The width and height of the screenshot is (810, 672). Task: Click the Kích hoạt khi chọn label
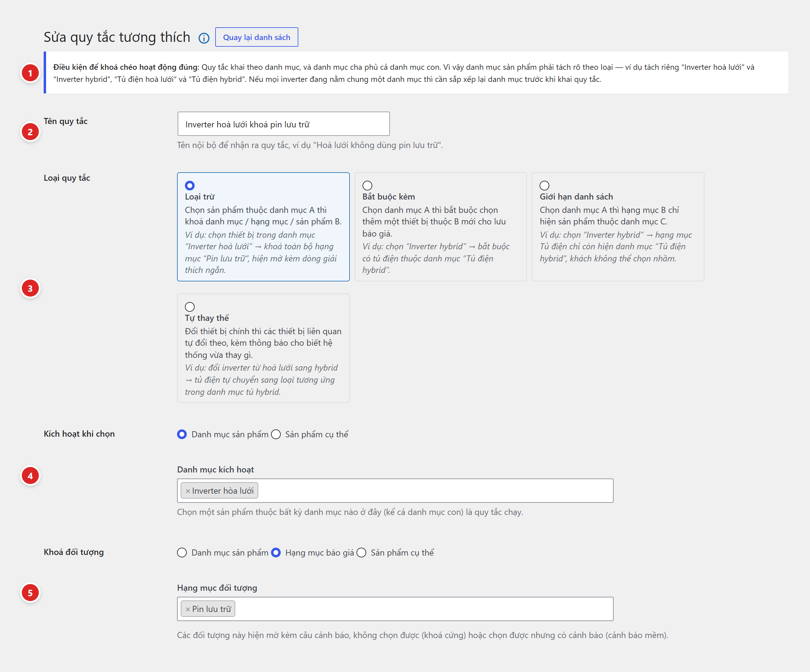79,434
